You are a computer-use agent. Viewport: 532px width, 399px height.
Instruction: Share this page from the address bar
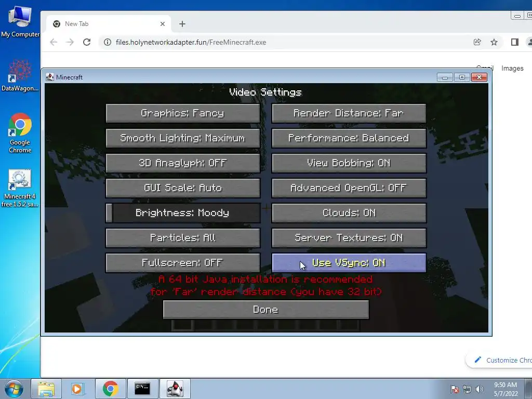click(x=477, y=42)
